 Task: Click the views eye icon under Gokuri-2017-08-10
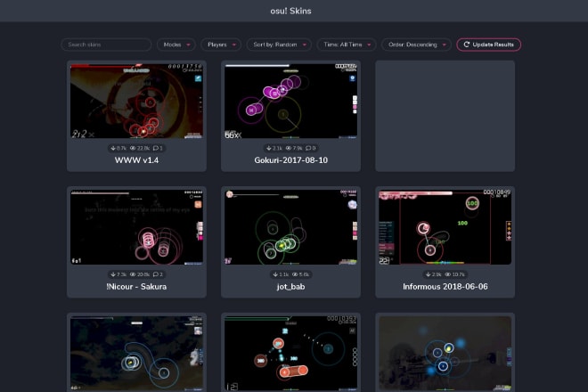tap(289, 148)
